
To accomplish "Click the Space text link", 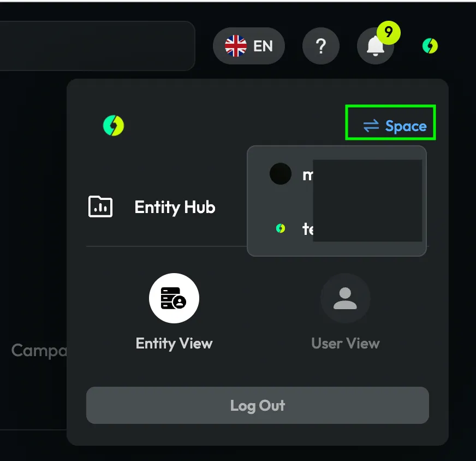I will (406, 126).
